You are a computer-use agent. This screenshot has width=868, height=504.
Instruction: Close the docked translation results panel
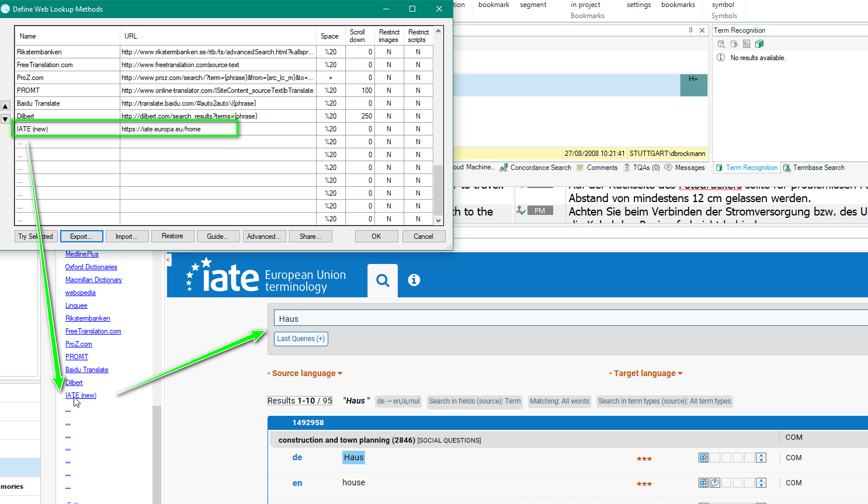point(702,30)
